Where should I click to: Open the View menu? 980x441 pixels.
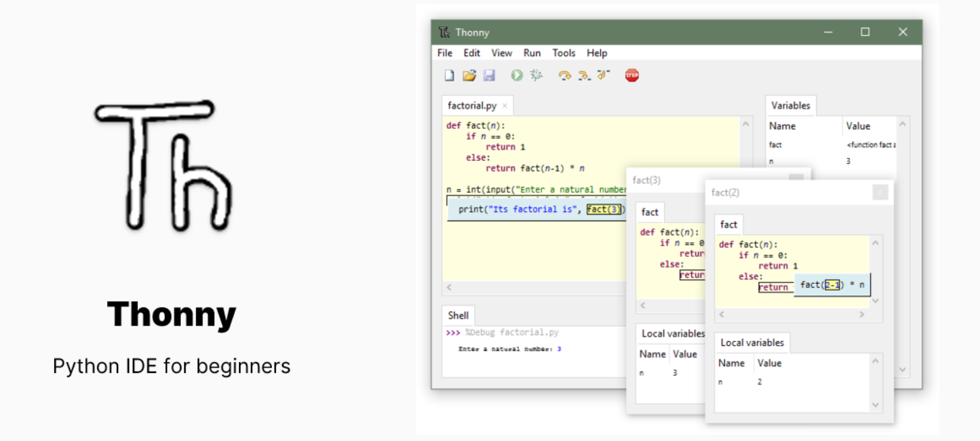(501, 53)
